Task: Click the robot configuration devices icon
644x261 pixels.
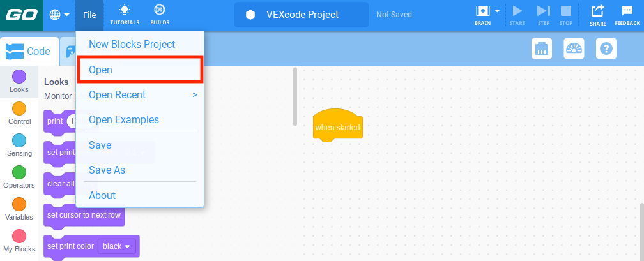Action: (x=542, y=48)
